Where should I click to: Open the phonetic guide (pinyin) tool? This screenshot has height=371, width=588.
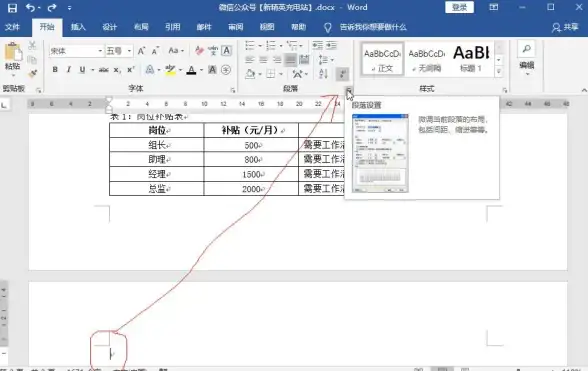click(213, 51)
